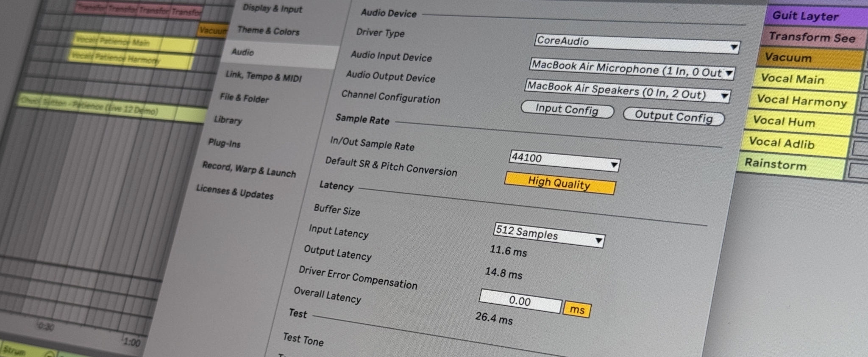Click the Channel Configuration label

point(390,97)
